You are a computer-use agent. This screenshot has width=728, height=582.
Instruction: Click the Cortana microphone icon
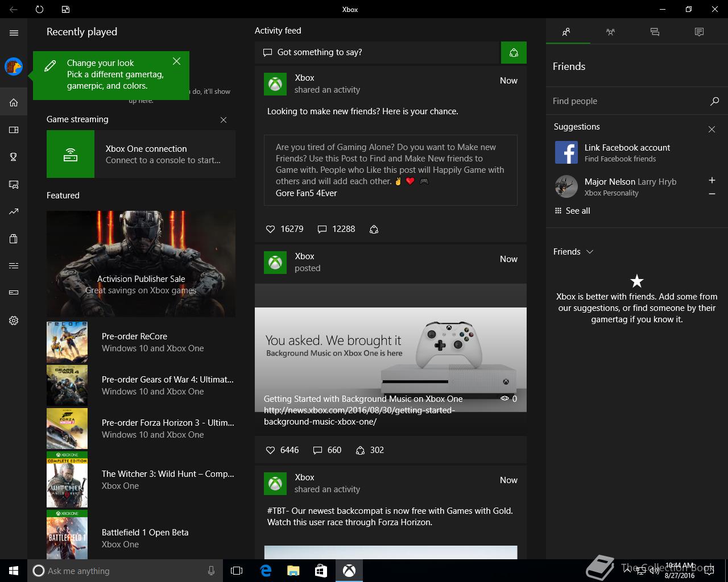tap(211, 571)
